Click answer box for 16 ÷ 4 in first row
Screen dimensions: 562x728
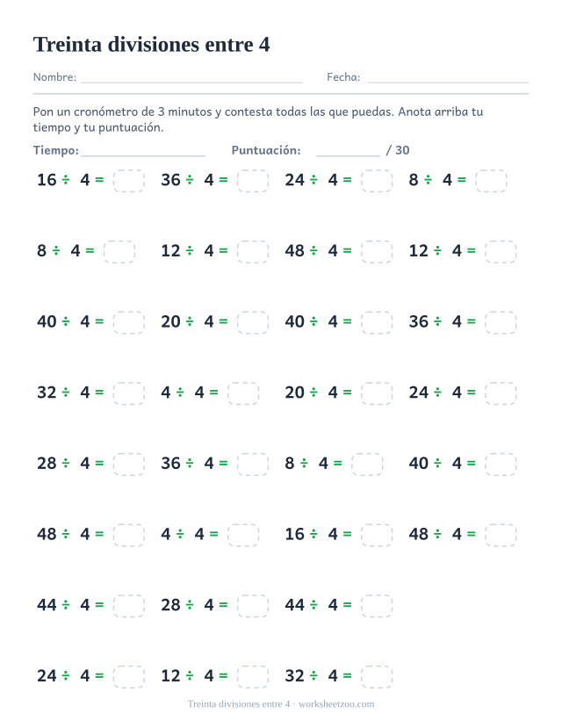pos(128,181)
